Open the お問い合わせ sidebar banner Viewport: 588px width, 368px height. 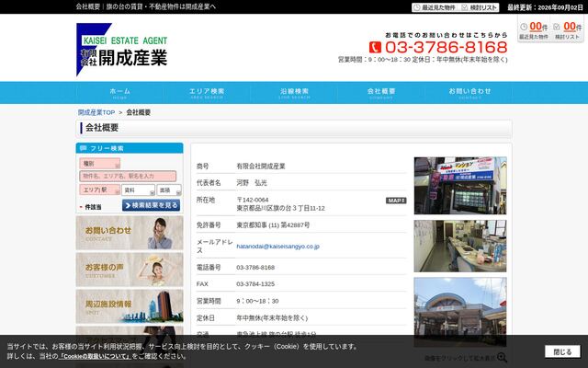coord(130,233)
